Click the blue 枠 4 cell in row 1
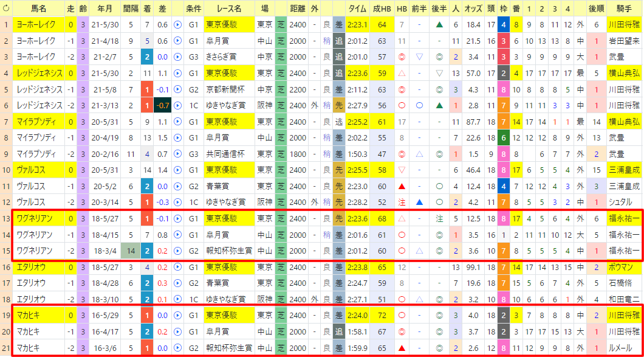 pyautogui.click(x=504, y=25)
